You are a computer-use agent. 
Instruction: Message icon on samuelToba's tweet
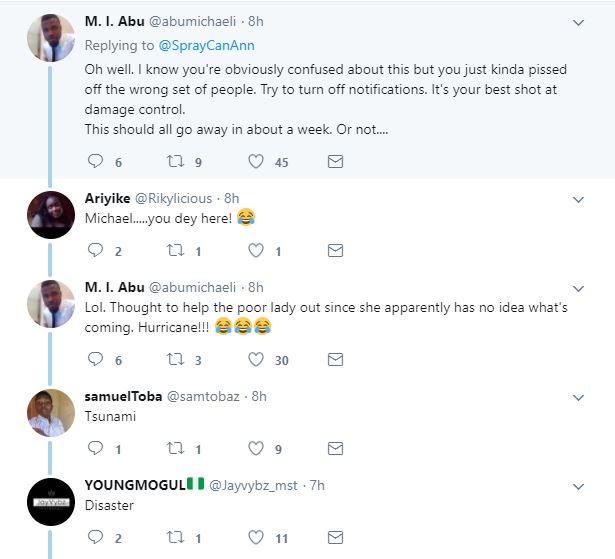point(336,449)
